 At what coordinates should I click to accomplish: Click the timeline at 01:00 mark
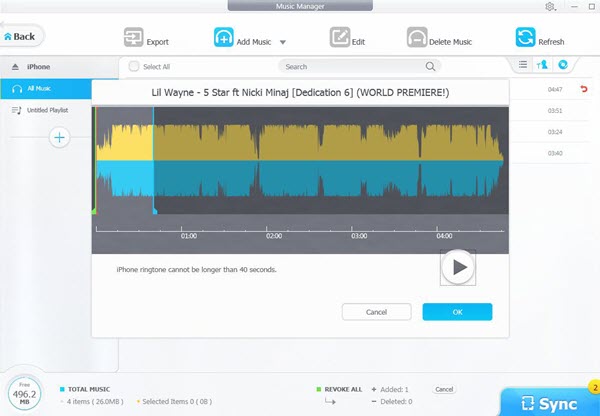click(x=181, y=229)
